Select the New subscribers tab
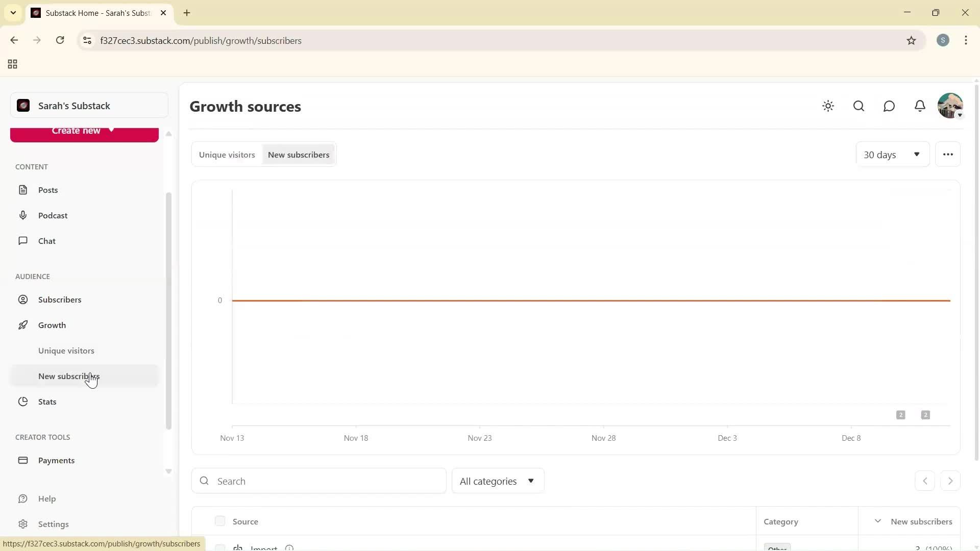 coord(298,154)
